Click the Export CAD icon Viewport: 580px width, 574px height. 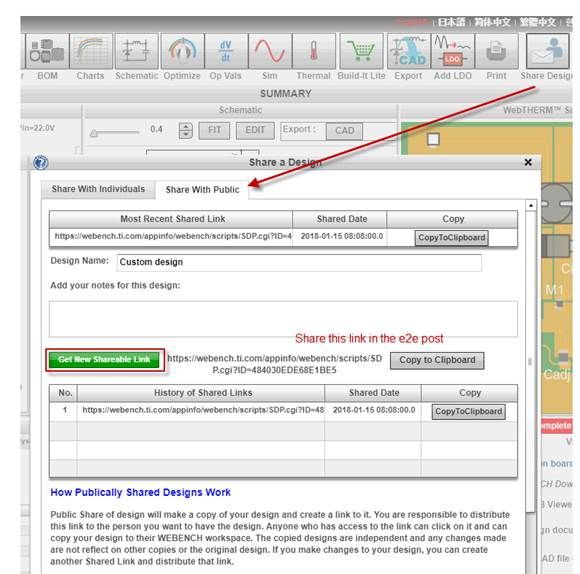coord(409,51)
